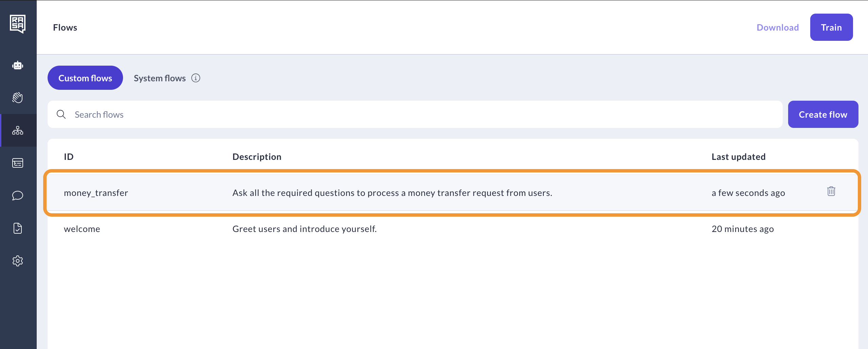The image size is (868, 349).
Task: Show System flows info icon
Action: (x=196, y=78)
